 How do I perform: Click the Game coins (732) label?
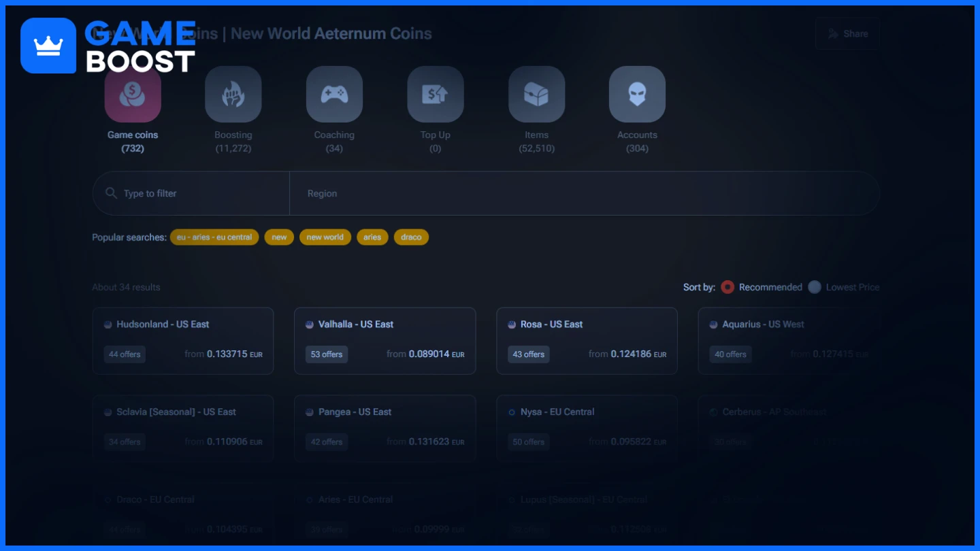click(133, 141)
